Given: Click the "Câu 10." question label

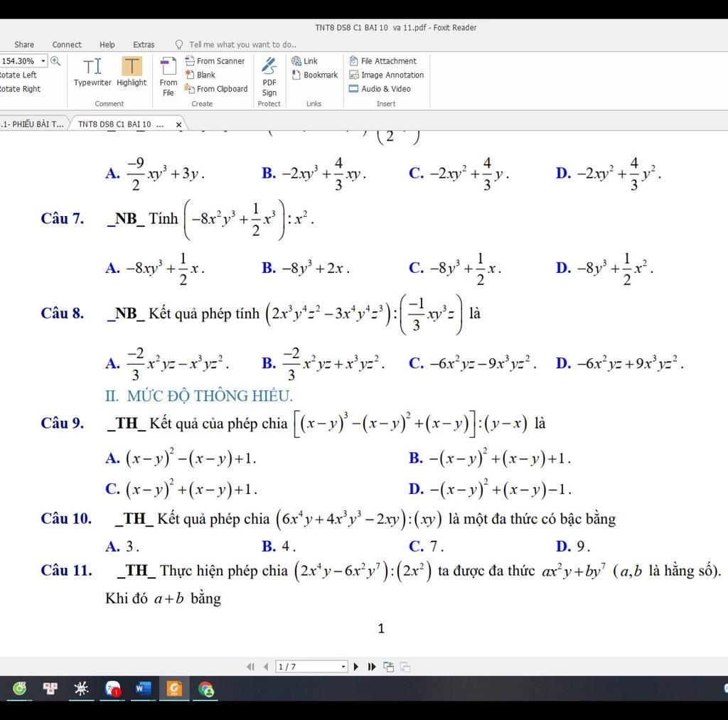Looking at the screenshot, I should click(66, 519).
